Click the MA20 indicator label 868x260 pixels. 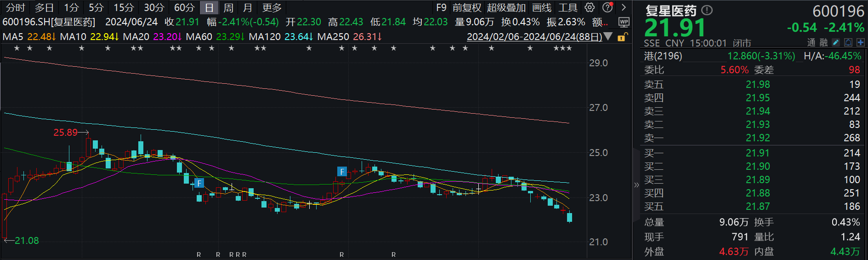point(136,36)
